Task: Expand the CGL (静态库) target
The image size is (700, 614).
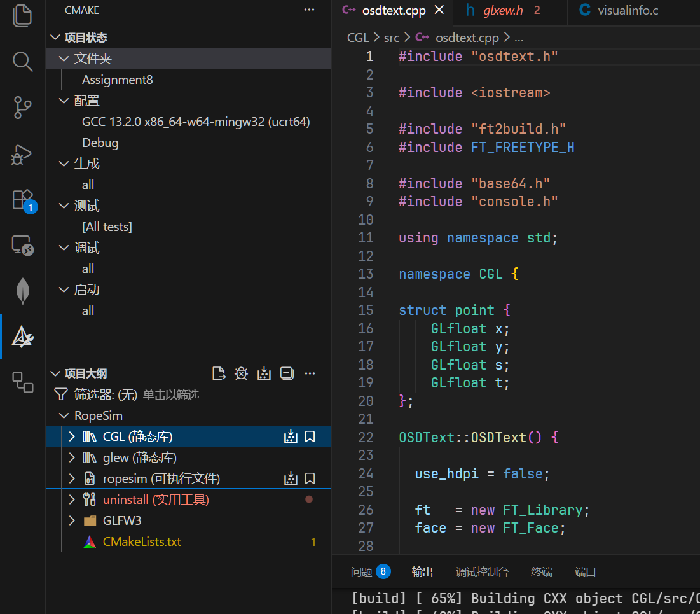Action: click(72, 436)
